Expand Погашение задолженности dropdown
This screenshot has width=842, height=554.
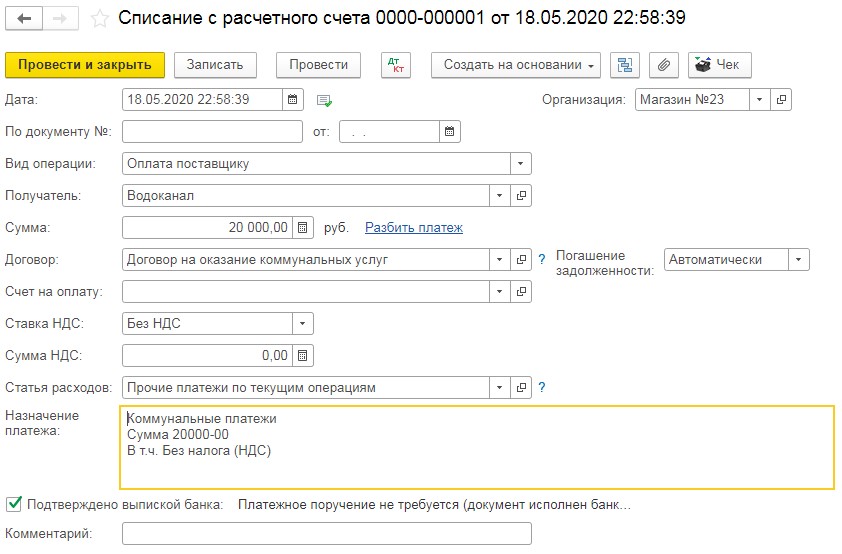[798, 259]
